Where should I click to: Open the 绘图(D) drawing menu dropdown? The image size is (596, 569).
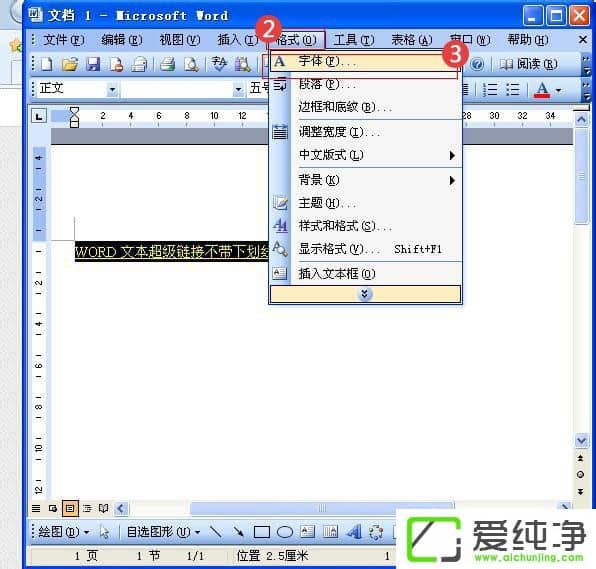pos(64,532)
